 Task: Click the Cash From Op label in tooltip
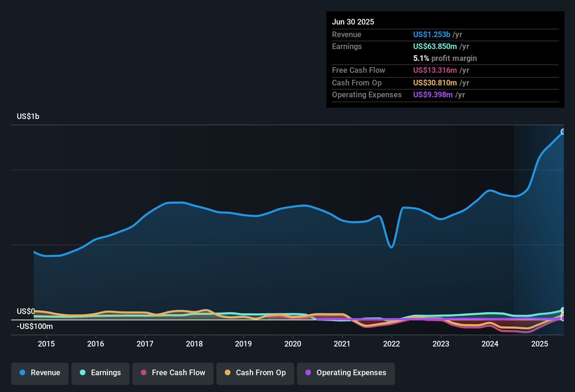click(357, 83)
